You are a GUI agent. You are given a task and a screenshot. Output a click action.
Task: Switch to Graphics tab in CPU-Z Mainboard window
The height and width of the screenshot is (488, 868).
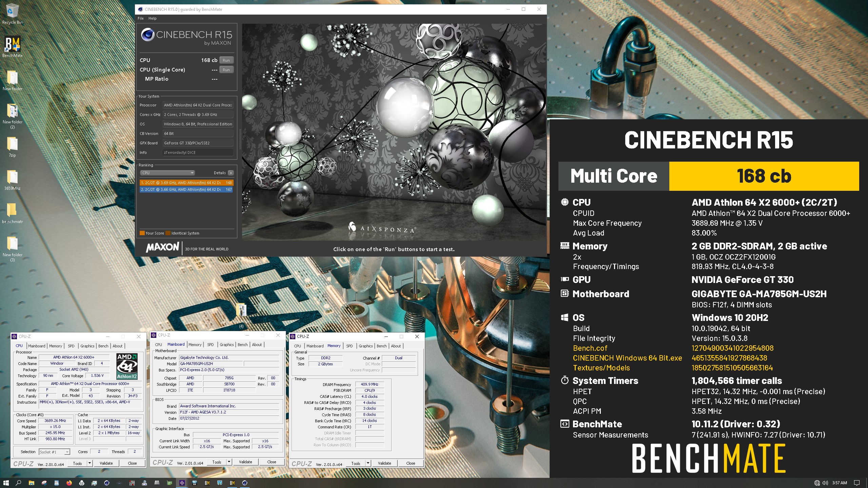226,345
